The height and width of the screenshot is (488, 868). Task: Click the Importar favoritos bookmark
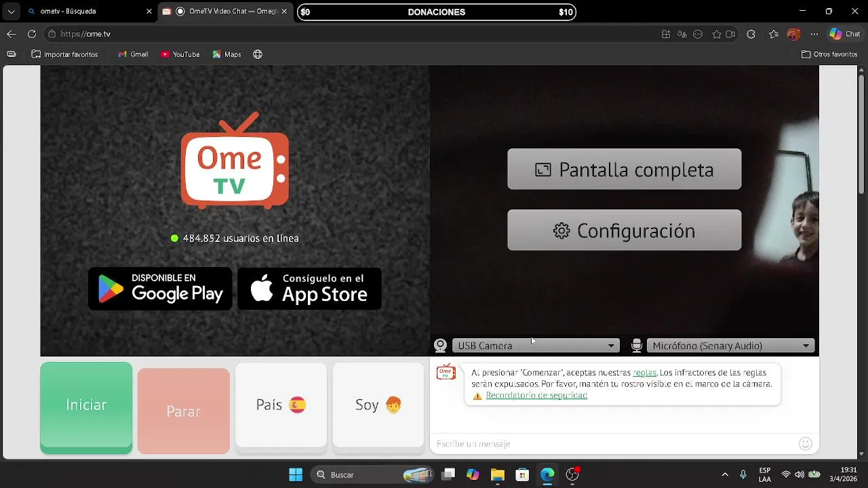[x=64, y=54]
